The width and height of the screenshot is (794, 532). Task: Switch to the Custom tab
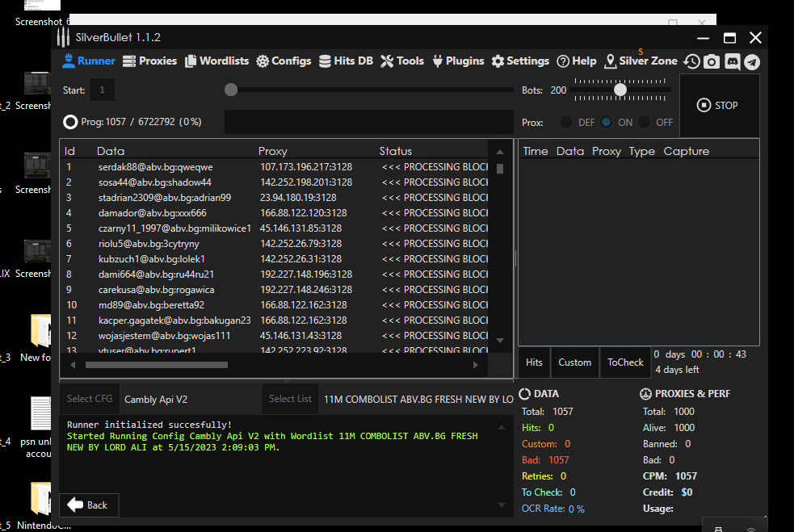pyautogui.click(x=574, y=362)
